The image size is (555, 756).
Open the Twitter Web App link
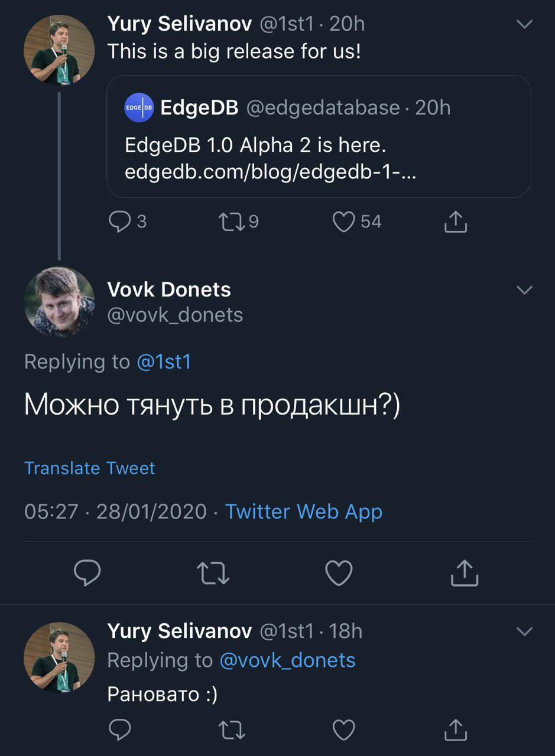(x=304, y=511)
